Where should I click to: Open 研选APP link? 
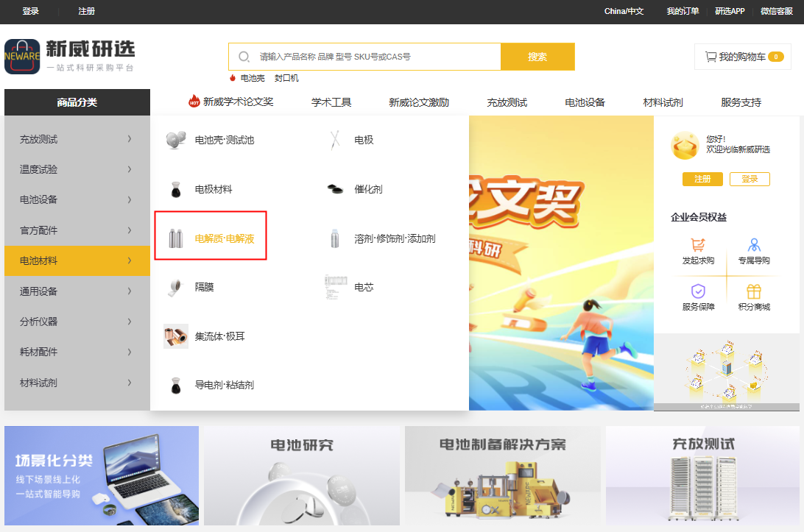coord(730,11)
